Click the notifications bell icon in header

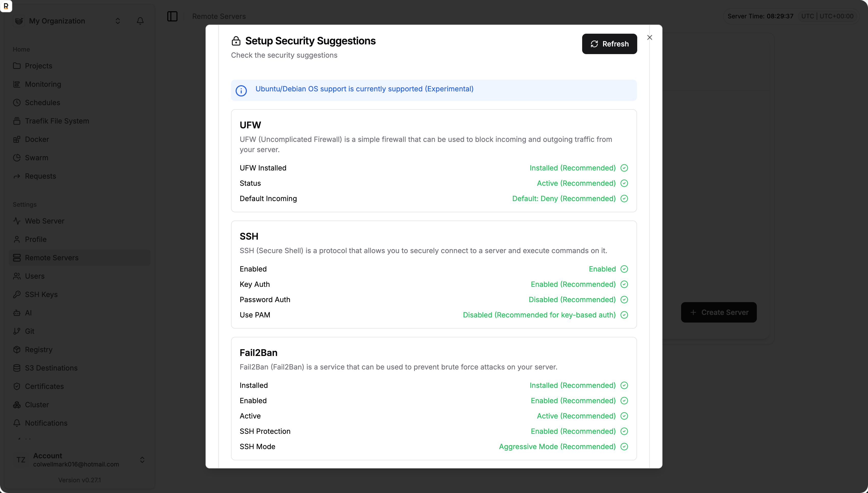point(140,21)
